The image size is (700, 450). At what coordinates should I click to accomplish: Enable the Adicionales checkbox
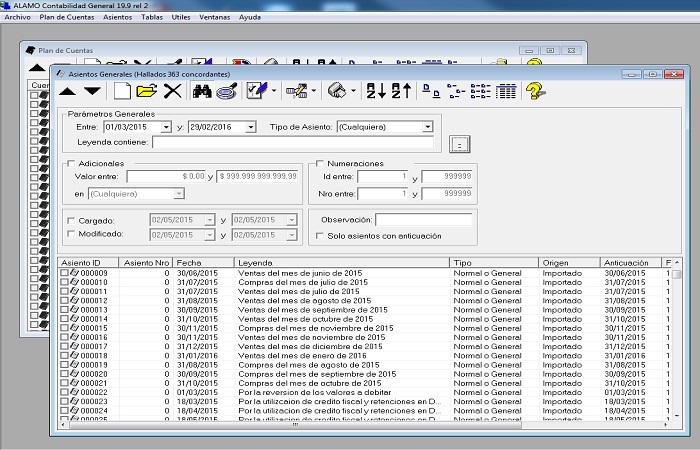coord(71,163)
